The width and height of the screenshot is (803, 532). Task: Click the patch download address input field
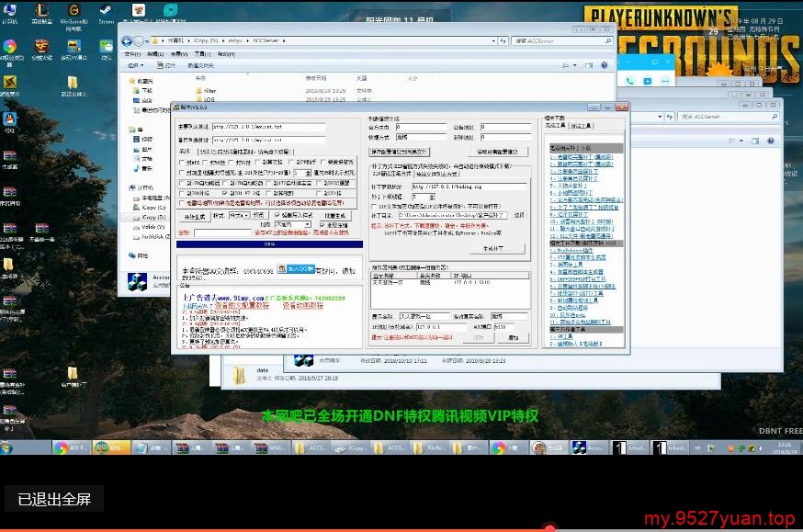pyautogui.click(x=469, y=187)
